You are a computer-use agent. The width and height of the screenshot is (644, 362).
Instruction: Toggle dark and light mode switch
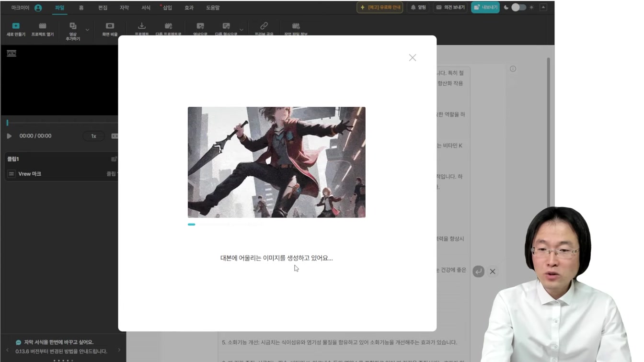click(x=518, y=8)
